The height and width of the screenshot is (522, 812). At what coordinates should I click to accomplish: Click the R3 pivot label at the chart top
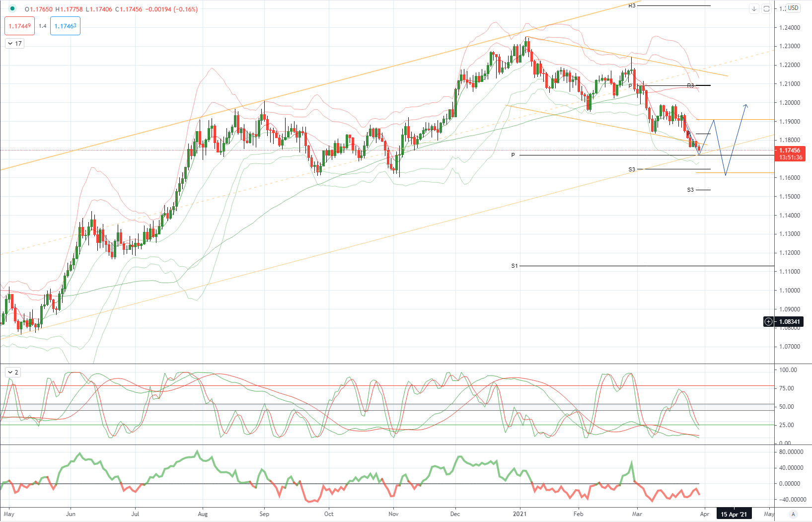pos(632,6)
